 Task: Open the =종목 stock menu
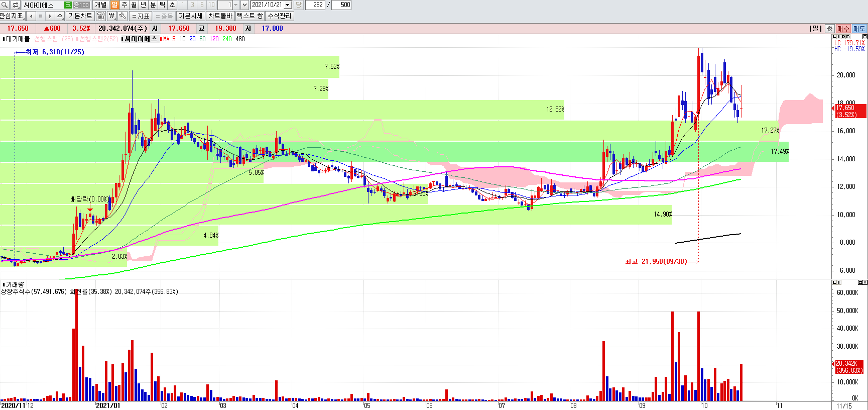164,16
